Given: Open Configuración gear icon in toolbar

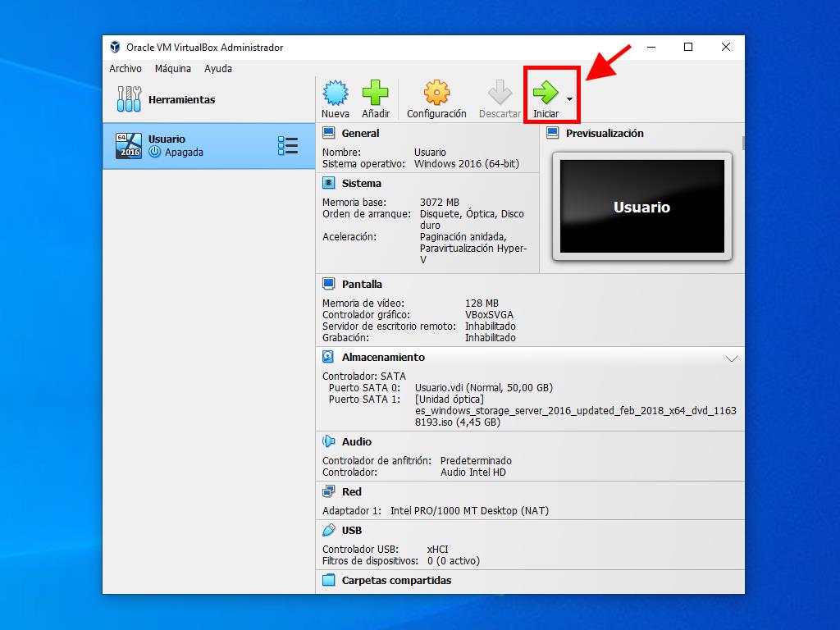Looking at the screenshot, I should coord(436,93).
